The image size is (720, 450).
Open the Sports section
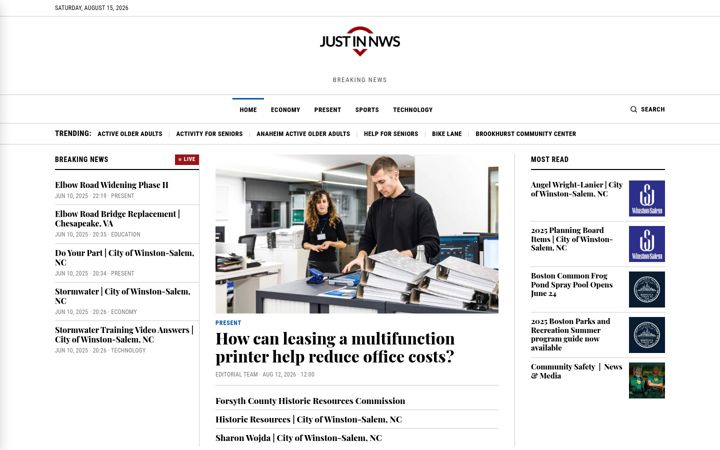(x=367, y=110)
